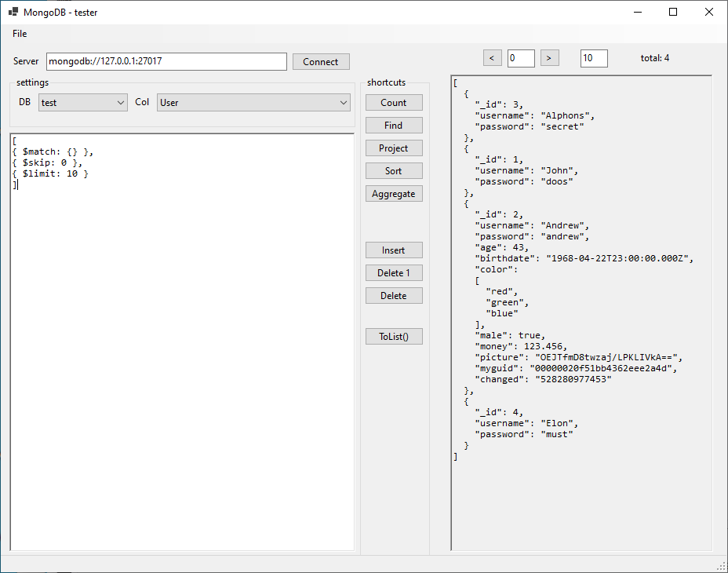Click the ToList() button
Viewport: 728px width, 573px height.
(x=394, y=337)
